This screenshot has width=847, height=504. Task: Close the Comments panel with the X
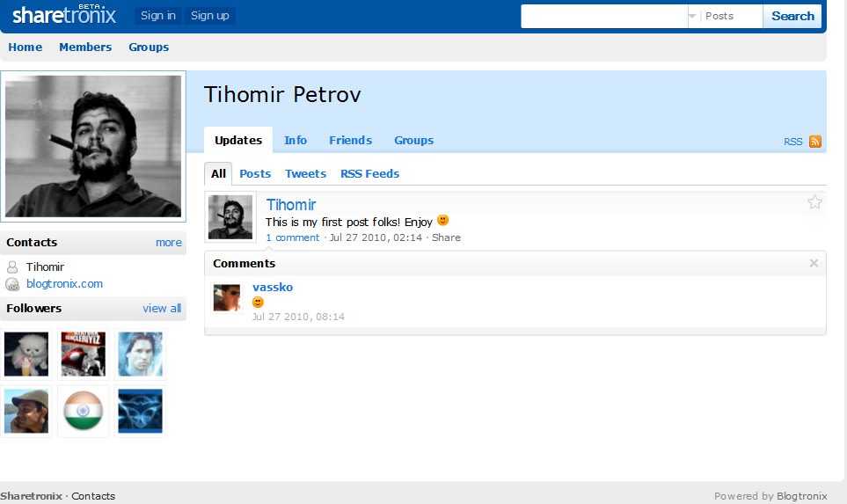pyautogui.click(x=814, y=263)
